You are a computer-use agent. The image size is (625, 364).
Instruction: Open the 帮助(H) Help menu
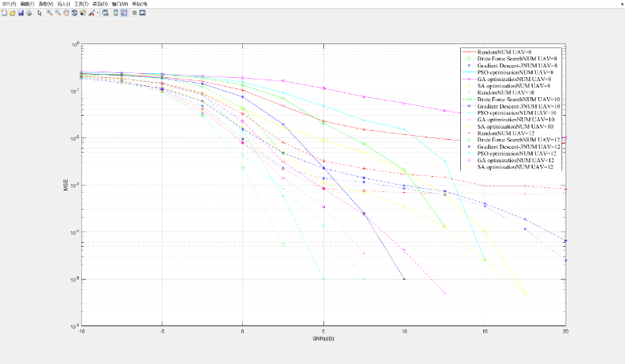139,4
